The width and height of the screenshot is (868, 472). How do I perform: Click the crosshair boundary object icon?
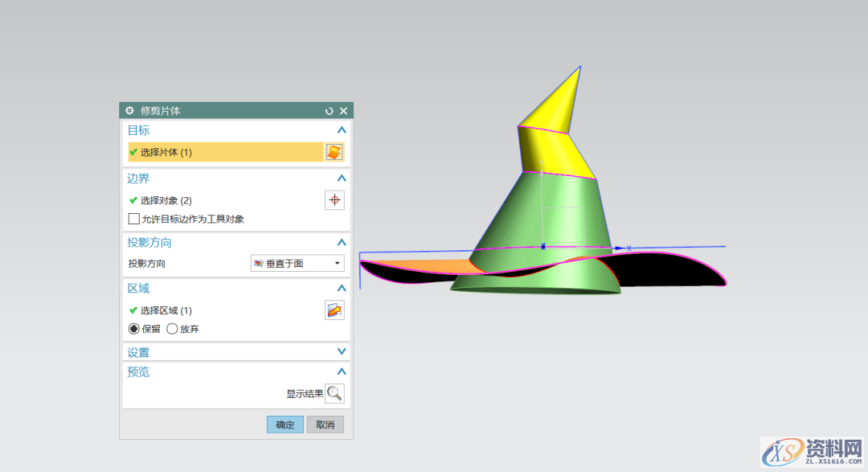point(334,200)
